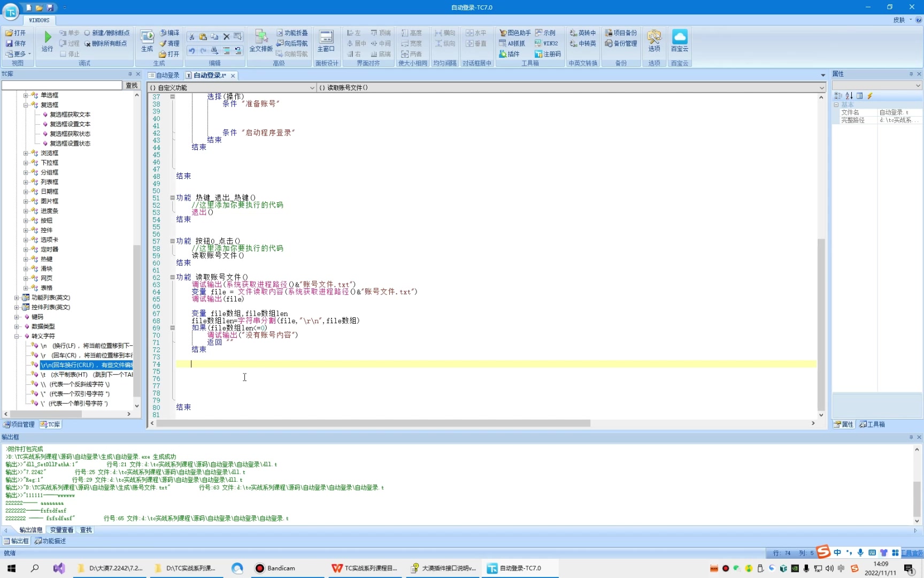Click the output panel vertical scrollbar
The width and height of the screenshot is (924, 578).
click(x=917, y=499)
